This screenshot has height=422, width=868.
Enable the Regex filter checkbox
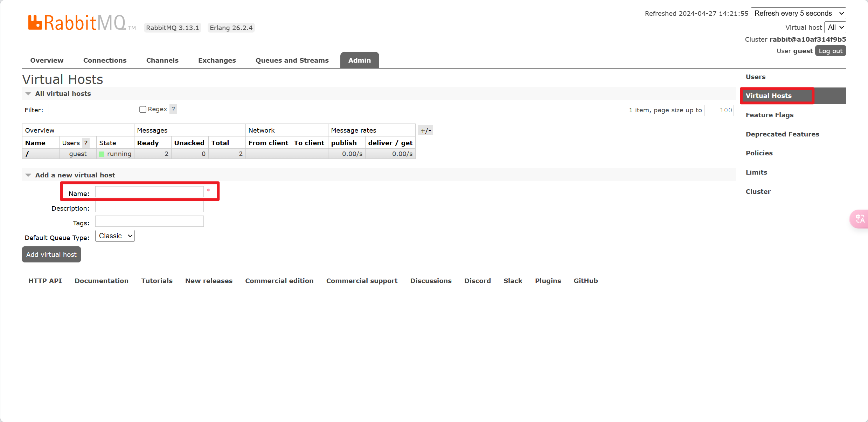[143, 110]
